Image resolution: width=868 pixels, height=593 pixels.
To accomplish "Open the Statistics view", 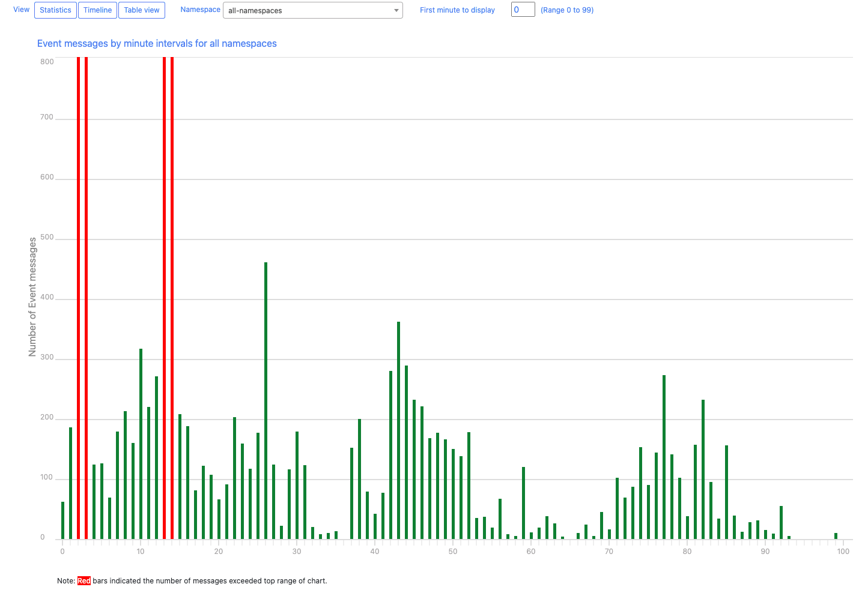I will (x=55, y=10).
